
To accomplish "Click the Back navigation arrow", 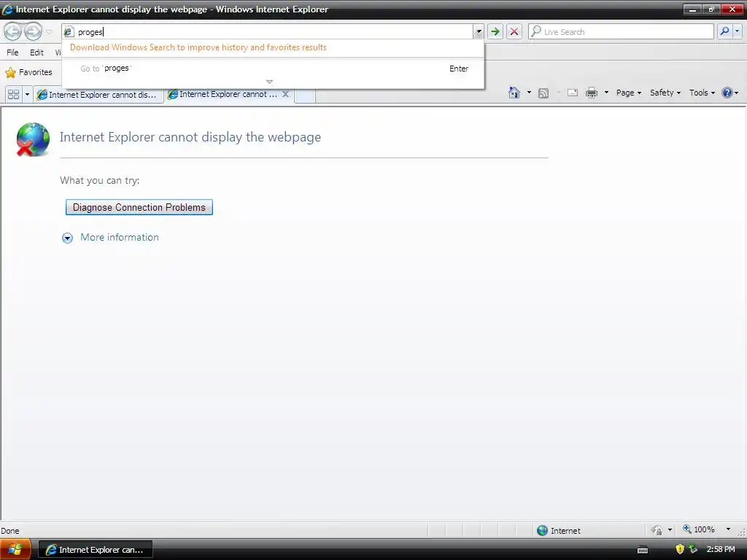I will 13,32.
